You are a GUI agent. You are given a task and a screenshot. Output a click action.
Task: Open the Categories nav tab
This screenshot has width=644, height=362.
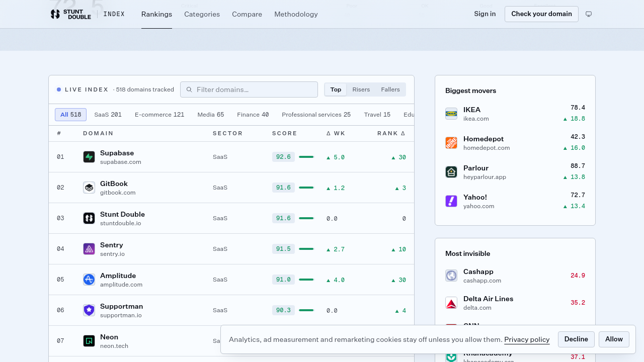[202, 14]
